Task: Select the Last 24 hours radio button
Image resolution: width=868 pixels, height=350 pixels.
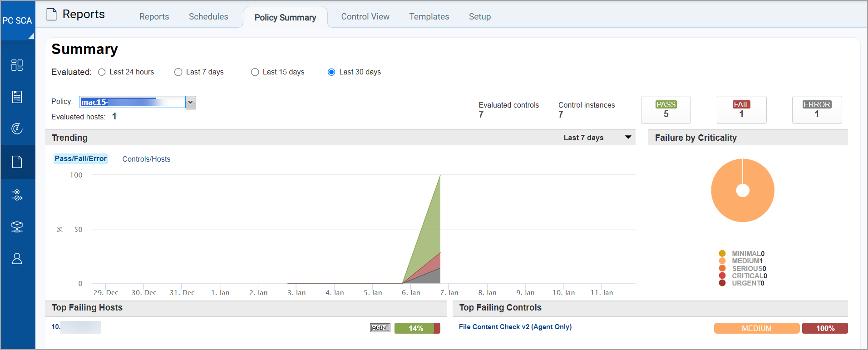Action: coord(102,72)
